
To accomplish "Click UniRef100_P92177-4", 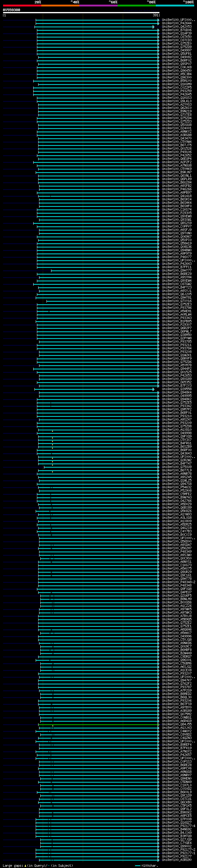I will [x=179, y=826].
